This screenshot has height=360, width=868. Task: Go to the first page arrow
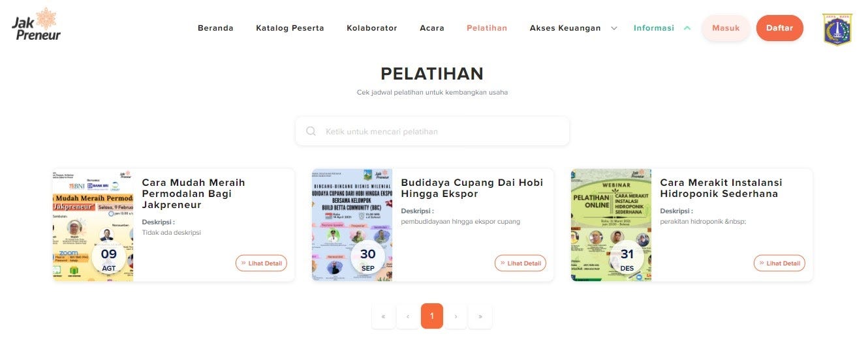(383, 316)
